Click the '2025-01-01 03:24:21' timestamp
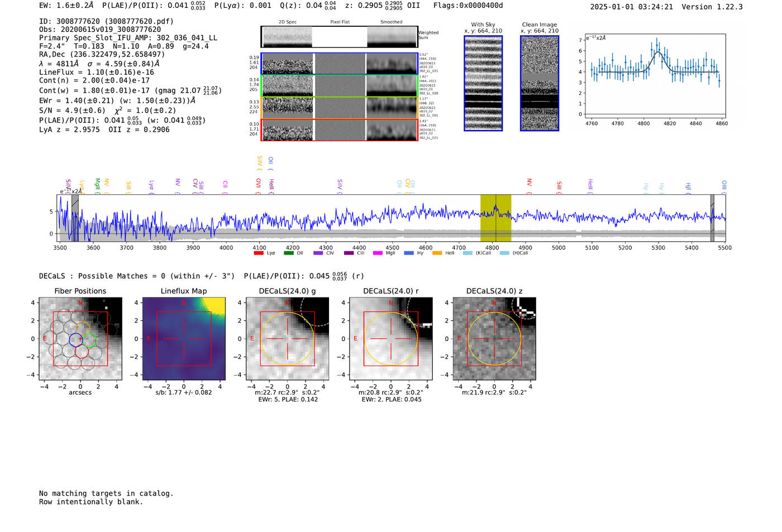 click(632, 7)
